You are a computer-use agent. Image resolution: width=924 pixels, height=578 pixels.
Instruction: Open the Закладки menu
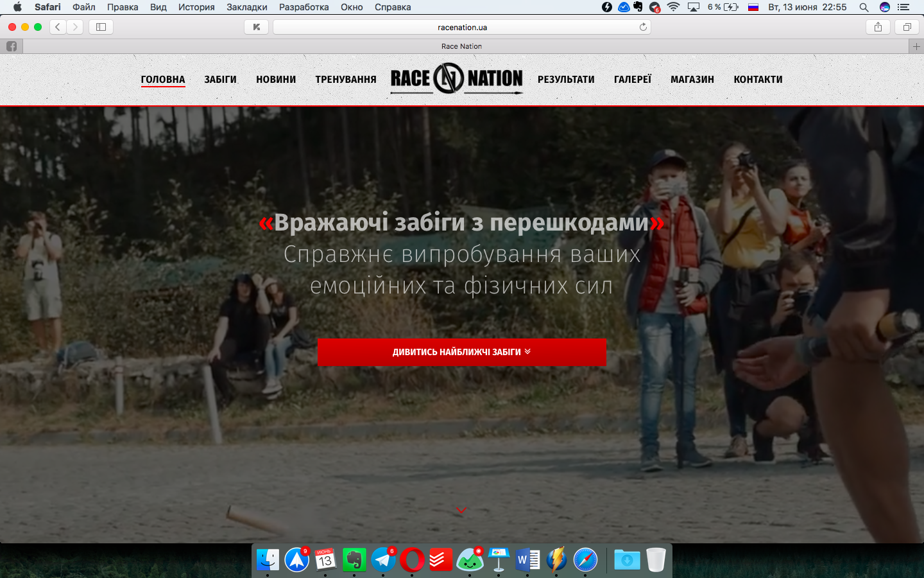(247, 7)
